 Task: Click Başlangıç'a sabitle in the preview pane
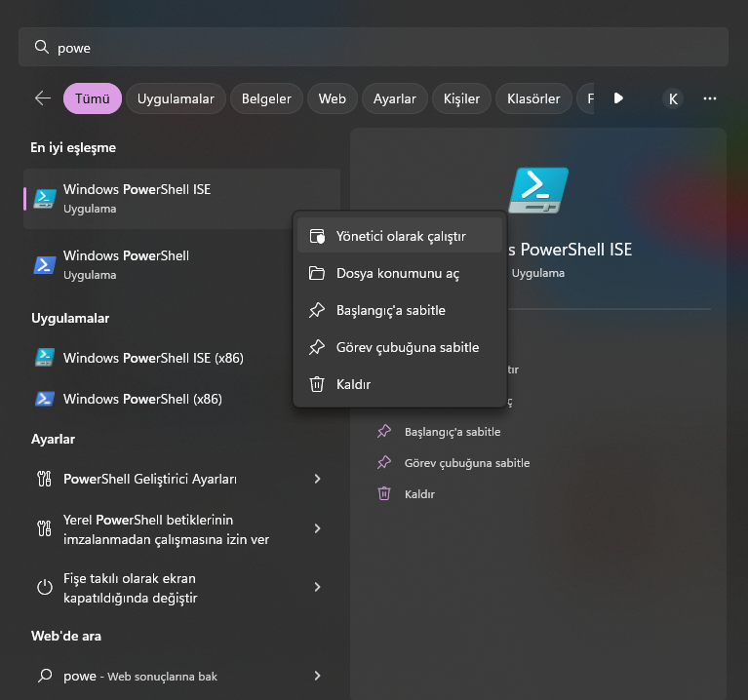tap(453, 432)
